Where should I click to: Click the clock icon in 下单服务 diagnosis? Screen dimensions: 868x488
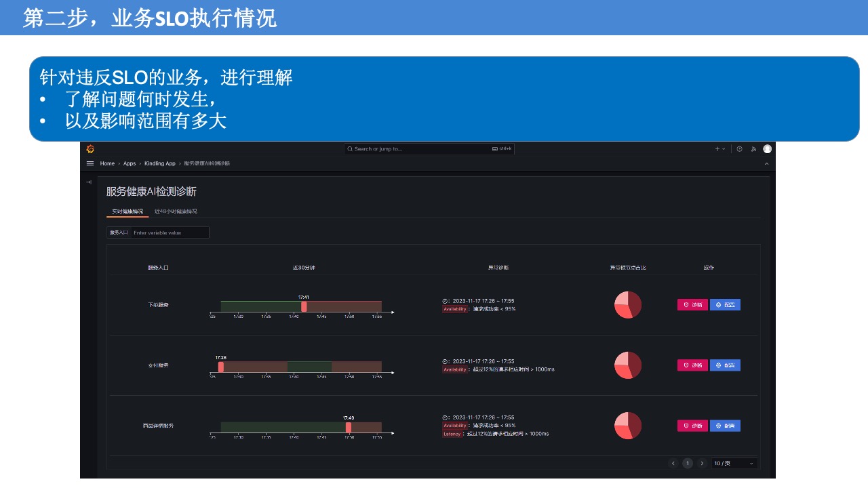[x=445, y=301]
